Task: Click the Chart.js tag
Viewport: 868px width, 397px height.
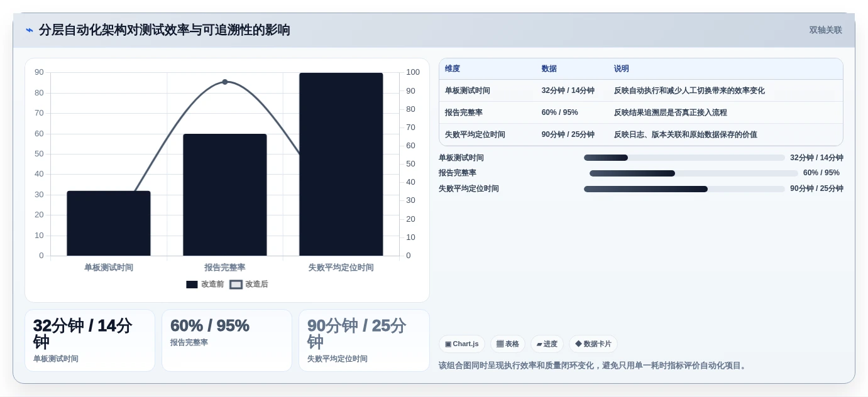Action: (462, 344)
